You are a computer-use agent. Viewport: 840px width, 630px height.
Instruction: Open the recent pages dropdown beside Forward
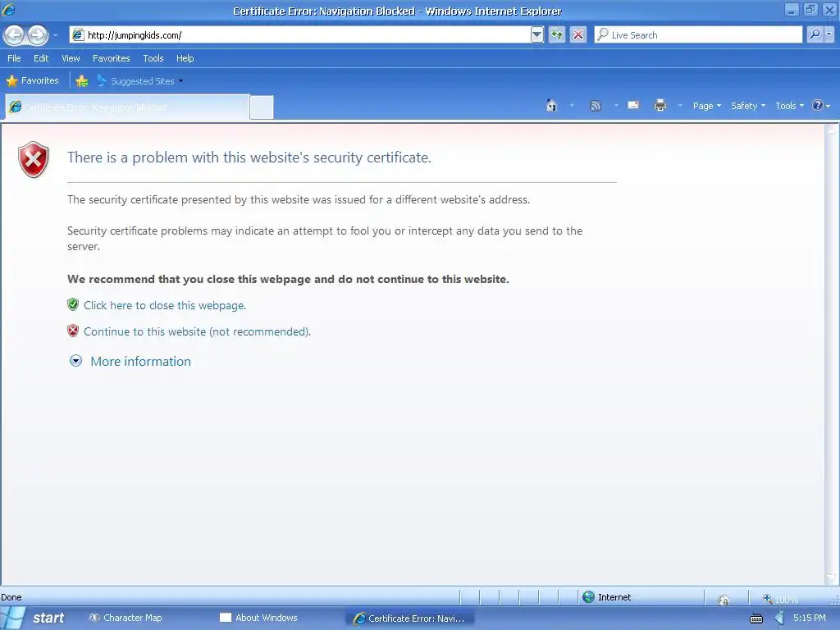tap(55, 35)
